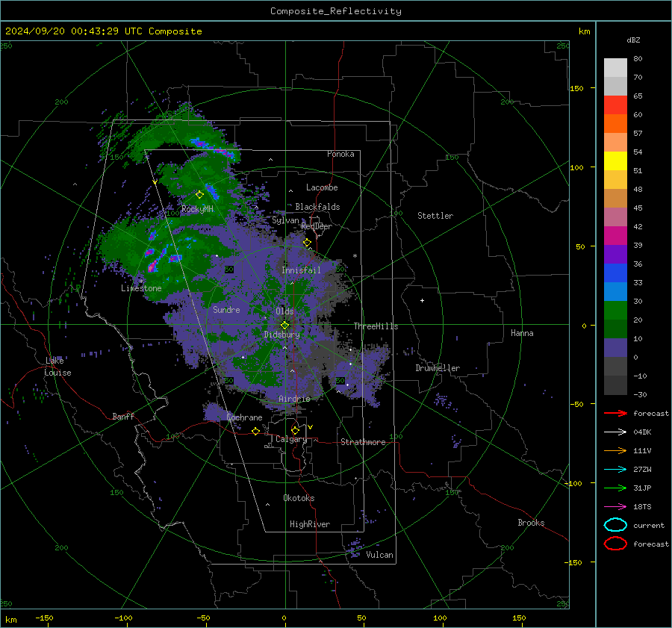Click the Brooks label
The width and height of the screenshot is (672, 628).
531,523
